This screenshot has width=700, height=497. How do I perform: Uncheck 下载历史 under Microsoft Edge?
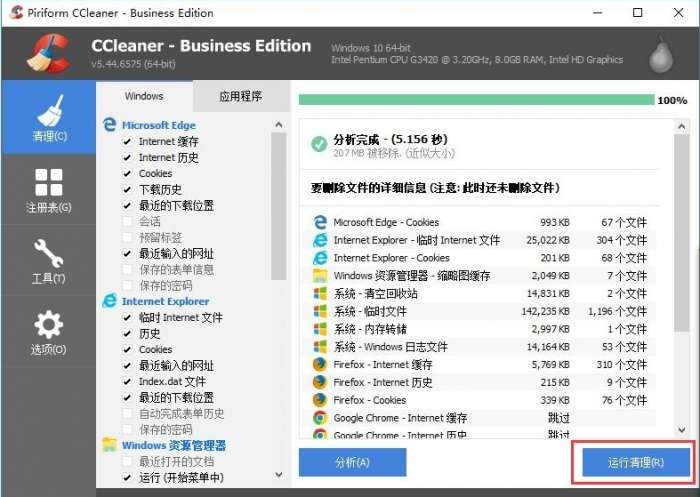click(x=127, y=189)
